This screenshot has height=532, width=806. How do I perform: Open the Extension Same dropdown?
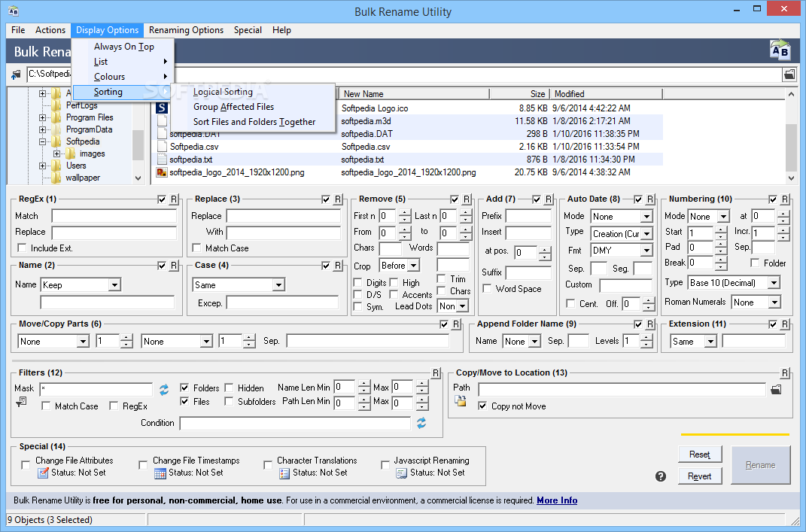tap(711, 342)
